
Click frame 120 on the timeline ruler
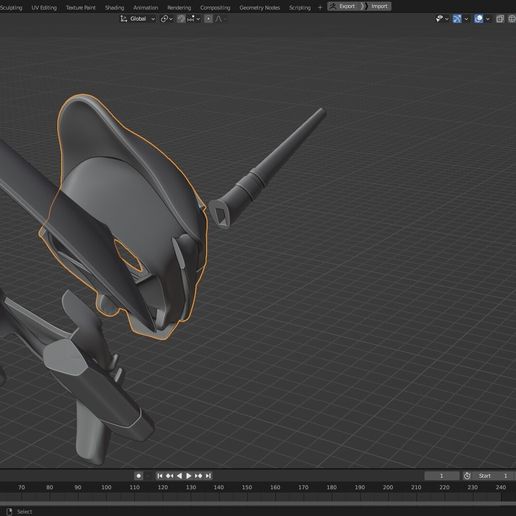[163, 487]
